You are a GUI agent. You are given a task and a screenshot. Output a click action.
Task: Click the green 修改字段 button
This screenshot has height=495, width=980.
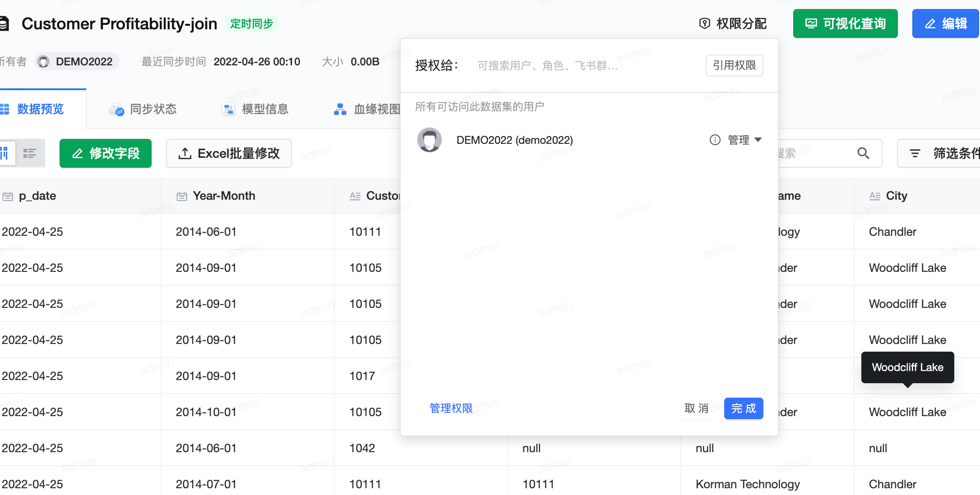tap(106, 153)
